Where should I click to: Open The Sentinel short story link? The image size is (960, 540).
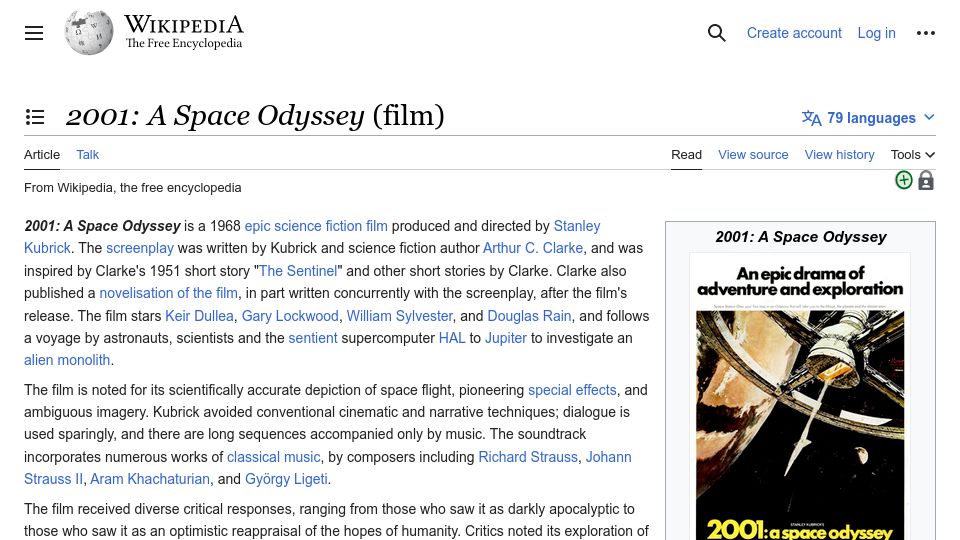298,271
